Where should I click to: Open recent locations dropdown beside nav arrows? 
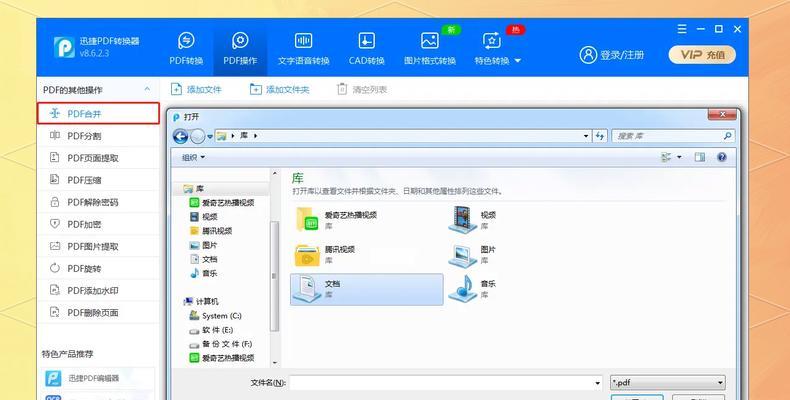210,137
